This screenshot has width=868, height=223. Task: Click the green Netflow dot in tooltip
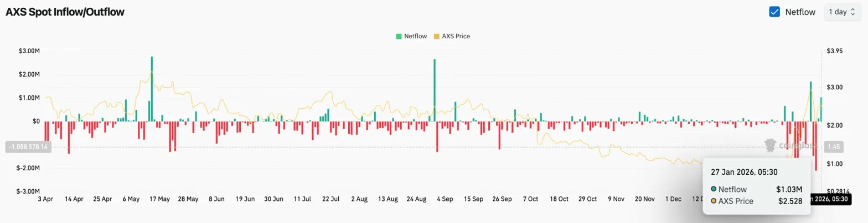click(x=714, y=190)
